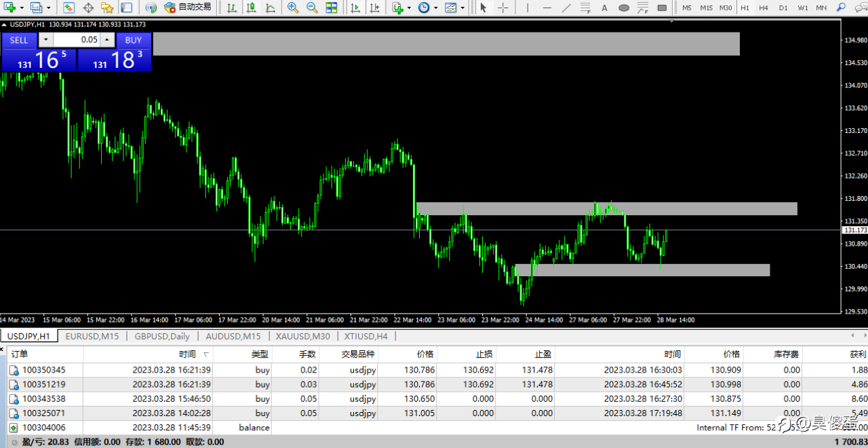Select the trendline drawing tool
Viewport: 868px width, 448px height.
click(566, 7)
